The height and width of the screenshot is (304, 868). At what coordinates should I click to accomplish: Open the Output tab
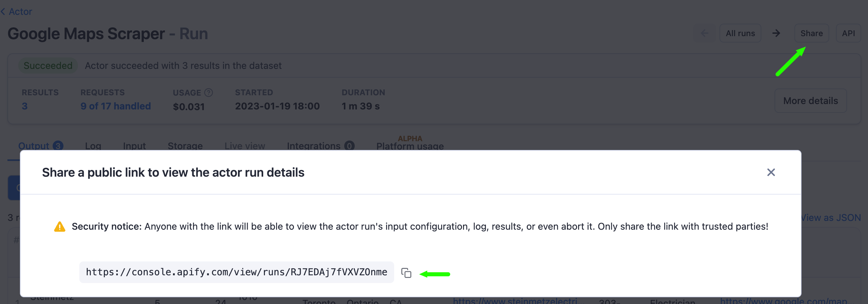[x=40, y=146]
